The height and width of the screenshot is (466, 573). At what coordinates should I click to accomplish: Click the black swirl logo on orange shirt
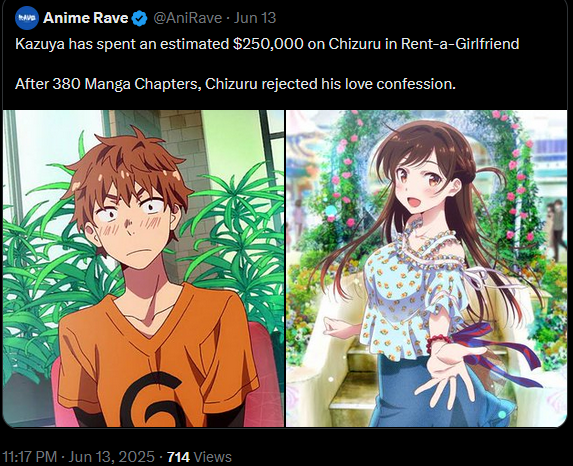pos(152,399)
